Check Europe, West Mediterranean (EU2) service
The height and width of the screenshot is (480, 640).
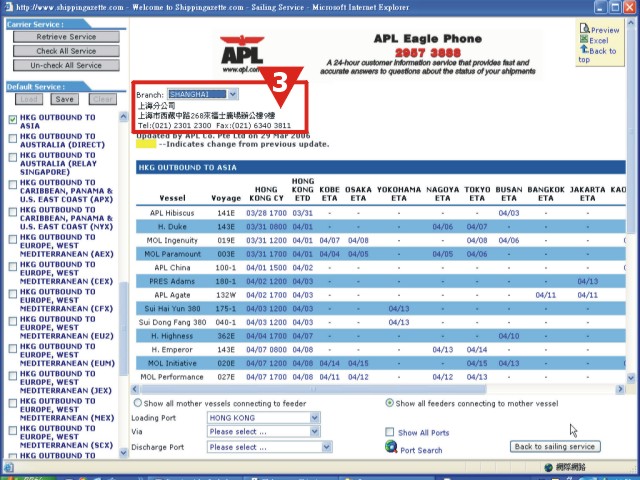pos(13,322)
